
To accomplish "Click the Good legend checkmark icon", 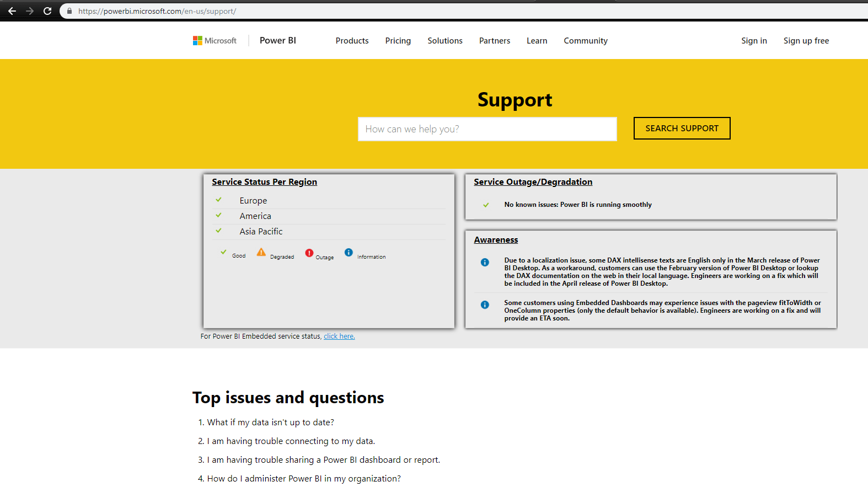I will coord(223,252).
